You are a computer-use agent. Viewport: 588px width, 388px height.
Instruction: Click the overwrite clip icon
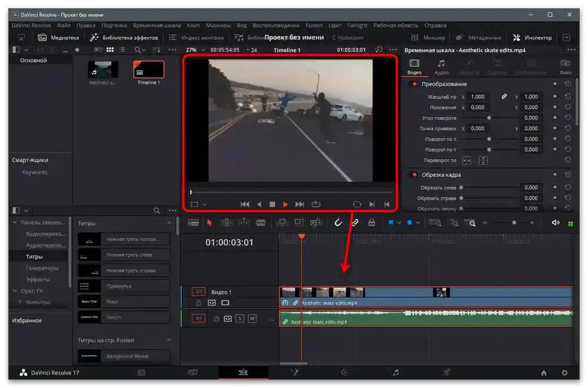click(x=299, y=223)
